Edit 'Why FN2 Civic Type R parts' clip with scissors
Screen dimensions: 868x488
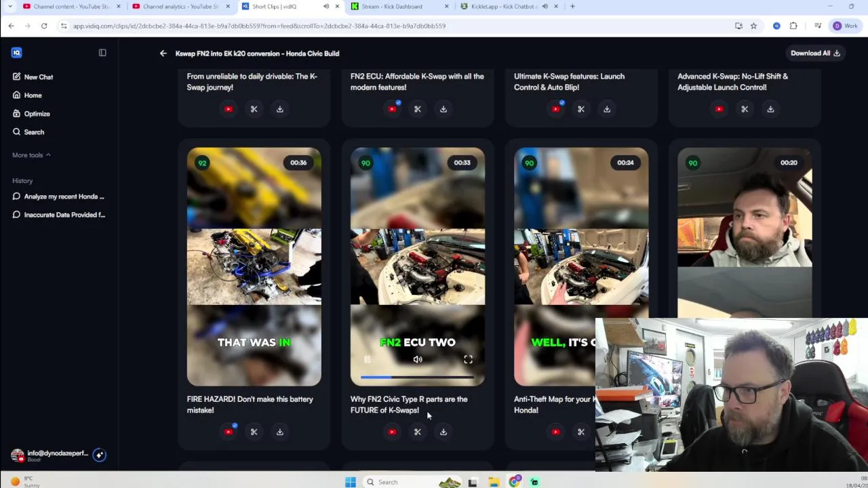coord(418,432)
